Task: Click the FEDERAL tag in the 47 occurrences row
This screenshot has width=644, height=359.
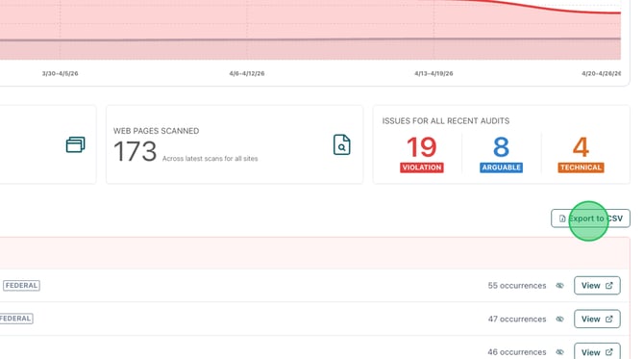Action: 15,319
